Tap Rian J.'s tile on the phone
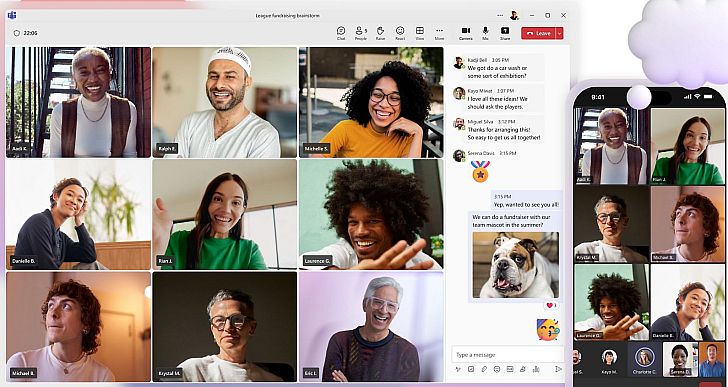 688,146
